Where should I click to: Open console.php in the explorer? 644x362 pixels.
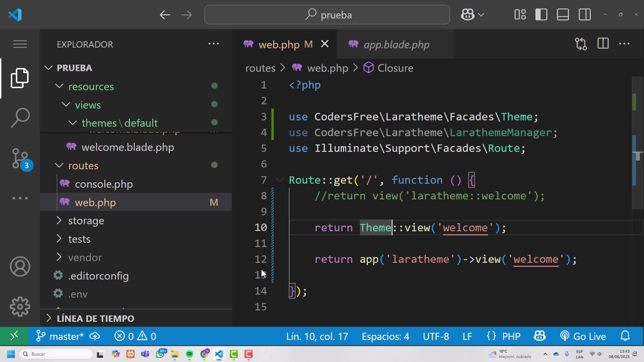pyautogui.click(x=104, y=184)
